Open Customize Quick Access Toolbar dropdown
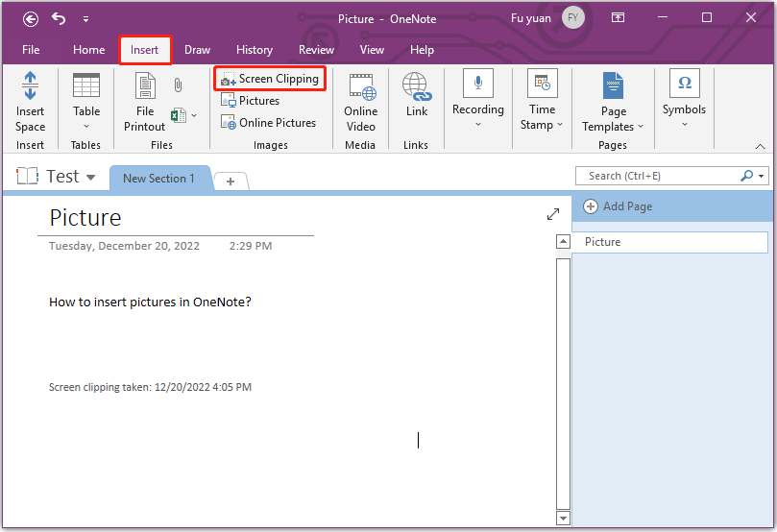This screenshot has width=777, height=532. [x=85, y=19]
